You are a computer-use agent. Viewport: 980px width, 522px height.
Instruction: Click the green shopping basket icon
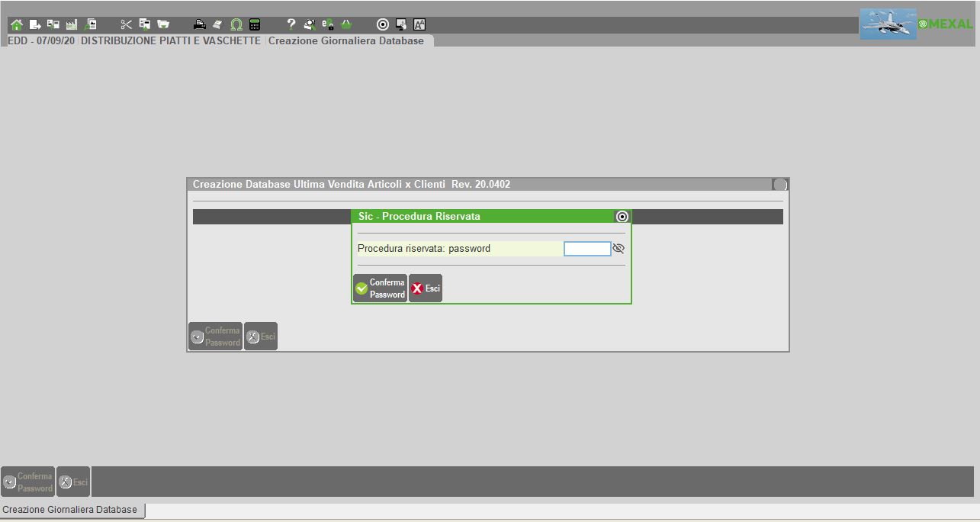[346, 24]
